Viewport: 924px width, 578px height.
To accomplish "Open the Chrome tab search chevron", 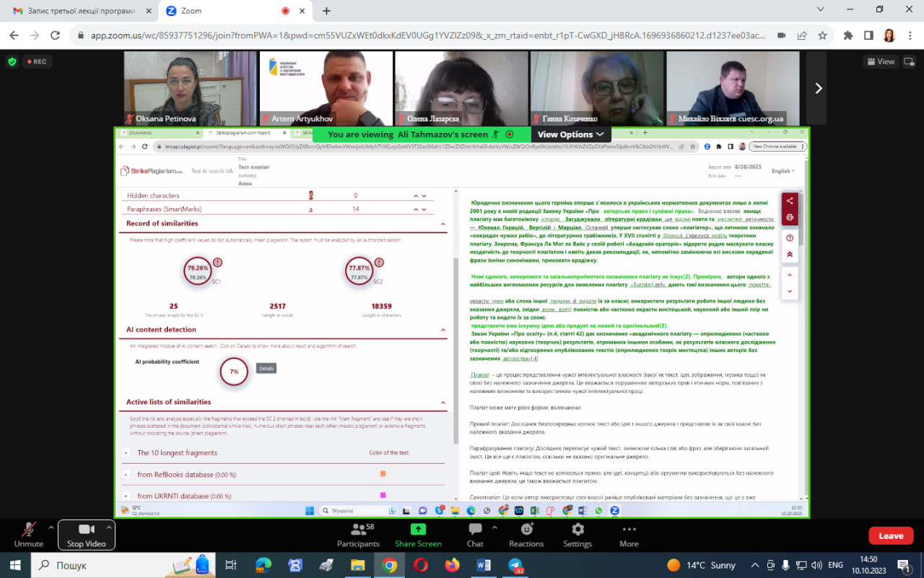I will 820,10.
